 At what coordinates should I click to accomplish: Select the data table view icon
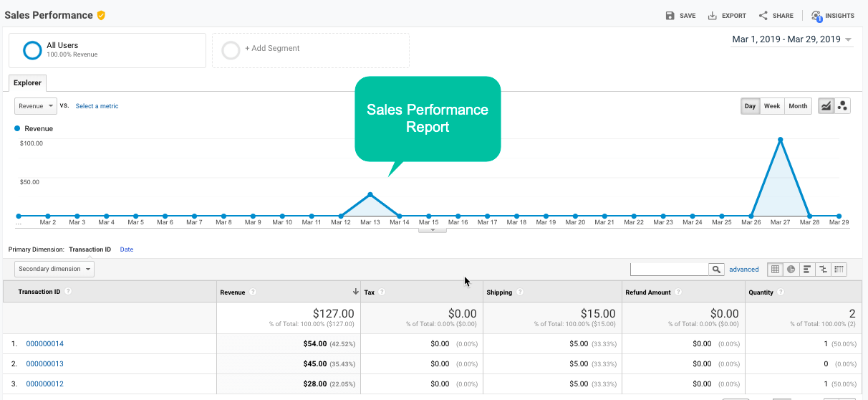click(x=775, y=270)
